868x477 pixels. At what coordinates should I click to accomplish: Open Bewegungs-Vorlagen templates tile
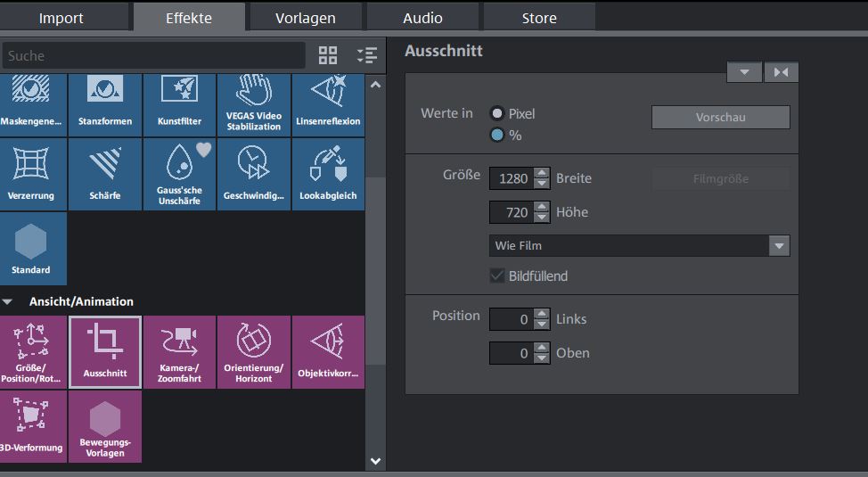[105, 426]
